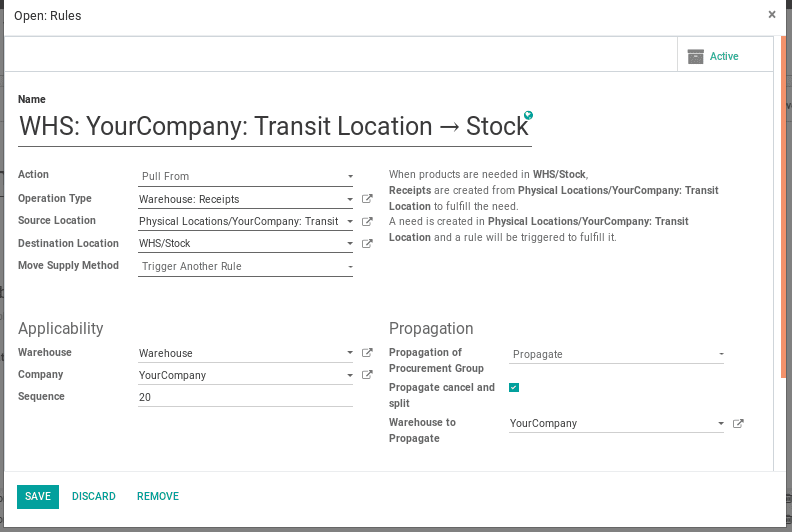This screenshot has height=532, width=792.
Task: Click the Sequence label
Action: tap(41, 397)
